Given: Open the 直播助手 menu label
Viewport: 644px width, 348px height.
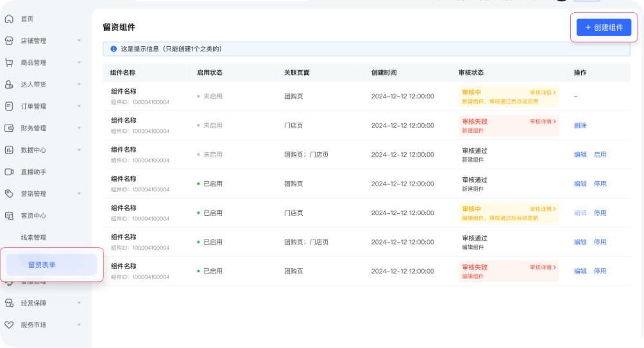Looking at the screenshot, I should click(x=34, y=171).
